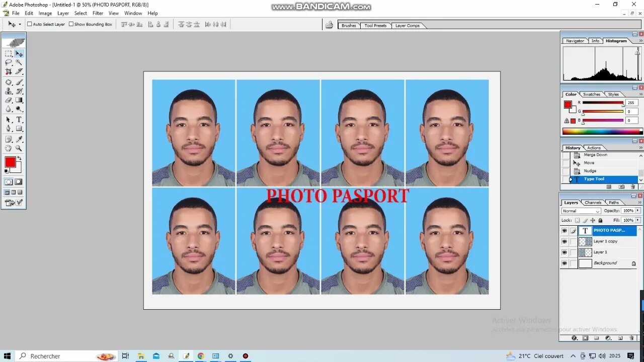Screen dimensions: 644x362
Task: Select the Pen tool
Action: pos(9,129)
